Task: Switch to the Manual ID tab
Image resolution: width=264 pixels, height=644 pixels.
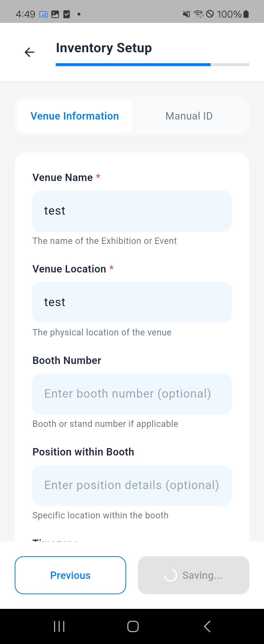Action: (x=189, y=116)
